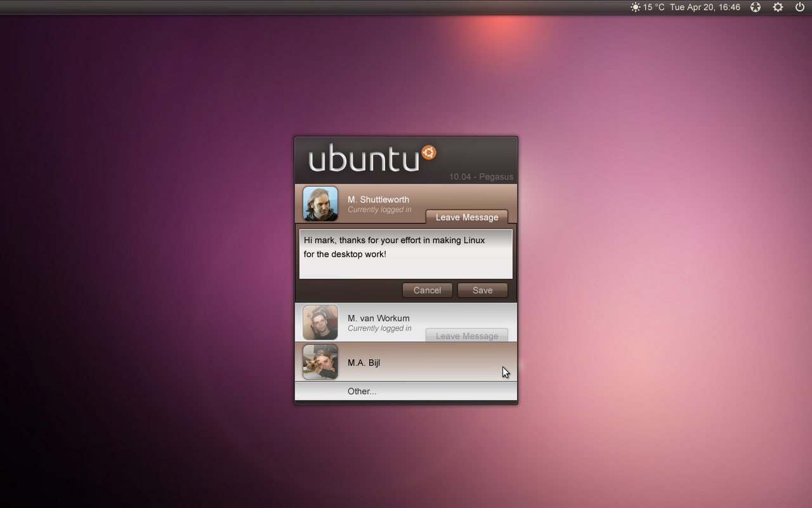Select M.A. Bijl's avatar picture

(x=320, y=362)
